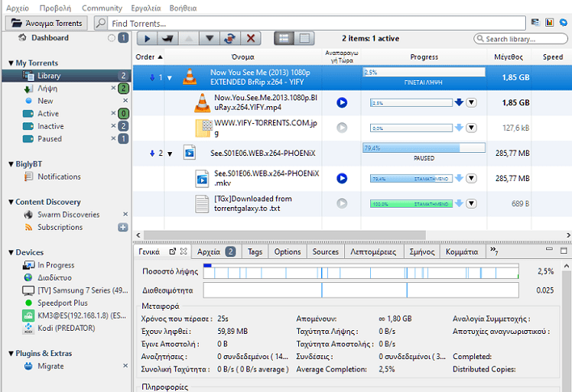
Task: Click greyed play icon for WWW.YIFY-TORRENTS.COM.jpg
Action: (342, 128)
